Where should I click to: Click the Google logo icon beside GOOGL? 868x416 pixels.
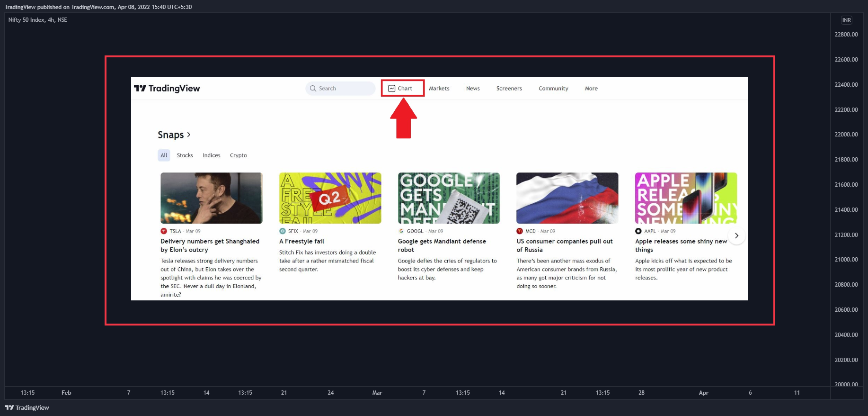coord(401,231)
